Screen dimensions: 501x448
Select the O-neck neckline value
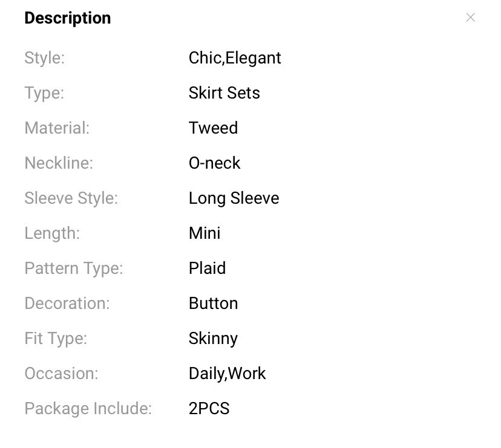pos(214,163)
